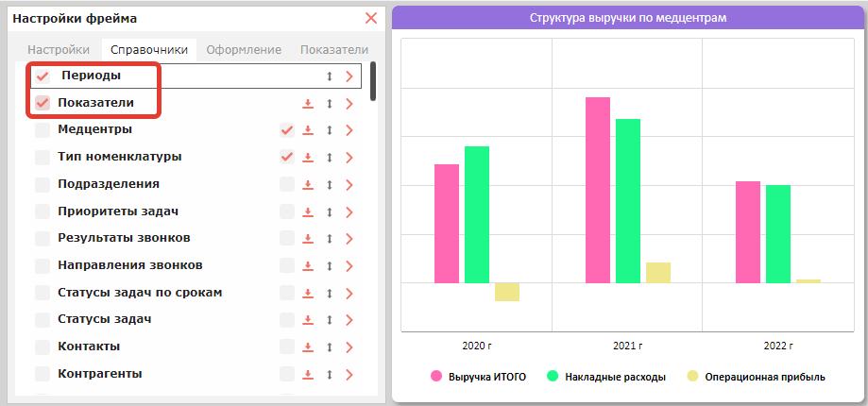Screen dimensions: 868x406
Task: Click sort arrows icon in Направления звонков row
Action: pyautogui.click(x=330, y=266)
